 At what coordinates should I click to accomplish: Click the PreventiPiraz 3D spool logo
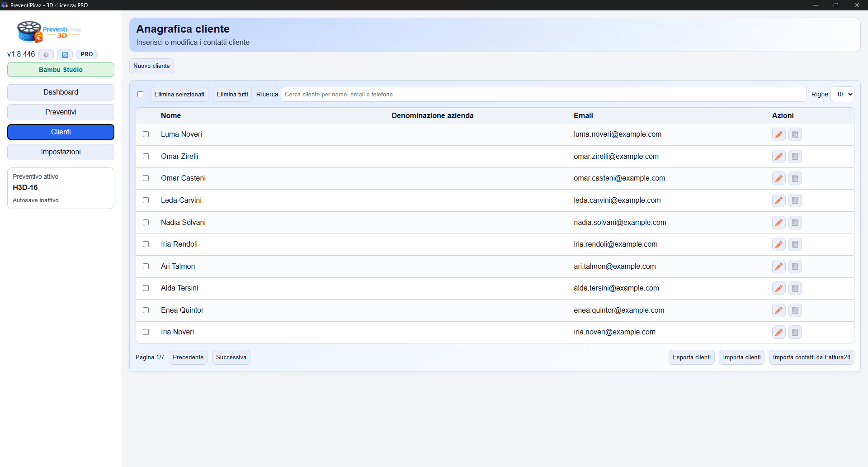[x=30, y=32]
